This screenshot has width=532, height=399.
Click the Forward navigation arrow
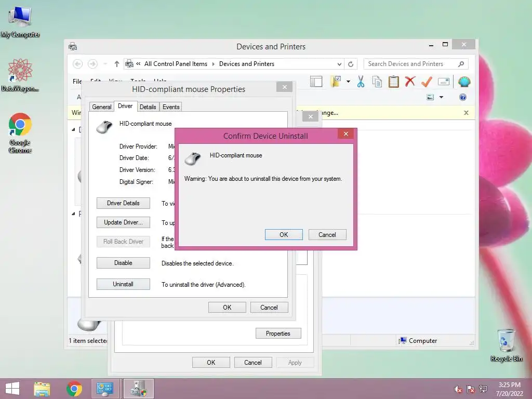(x=92, y=64)
